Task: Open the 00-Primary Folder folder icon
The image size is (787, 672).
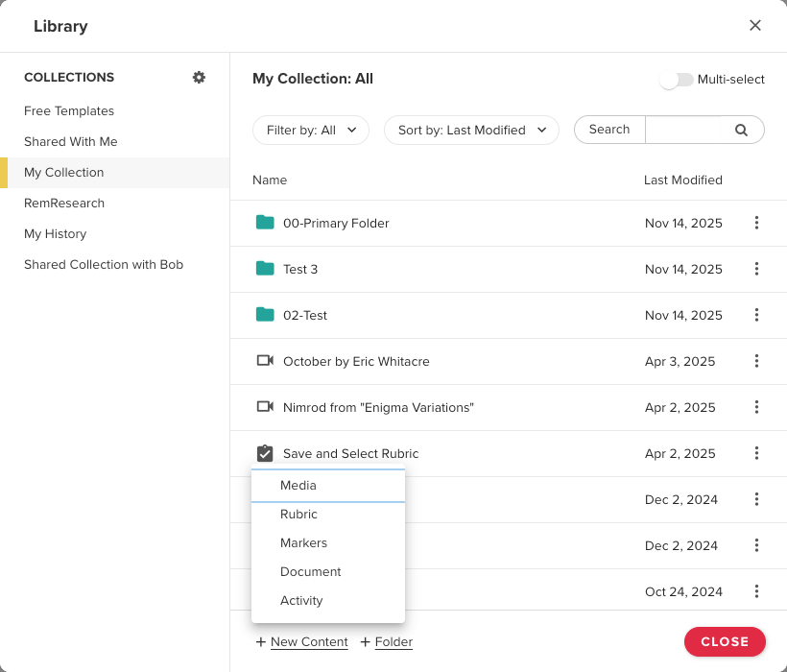Action: click(265, 223)
